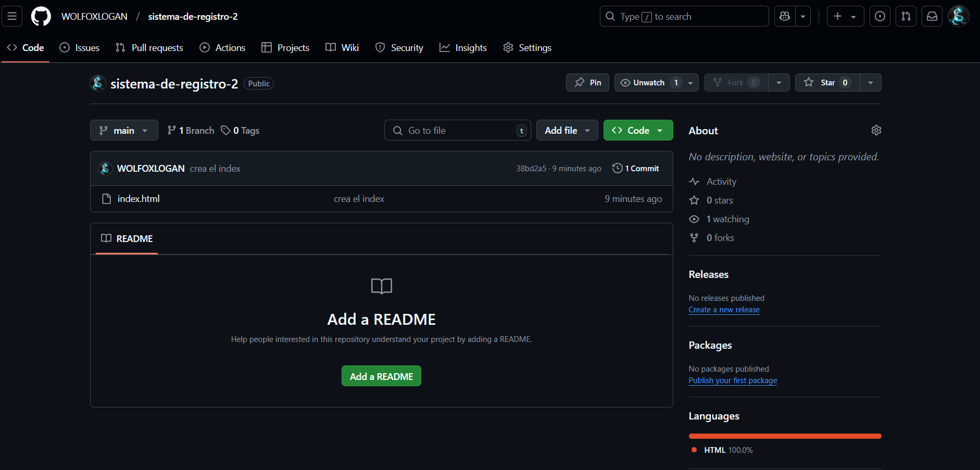The image size is (980, 470).
Task: Open the Add file dropdown
Action: click(x=567, y=130)
